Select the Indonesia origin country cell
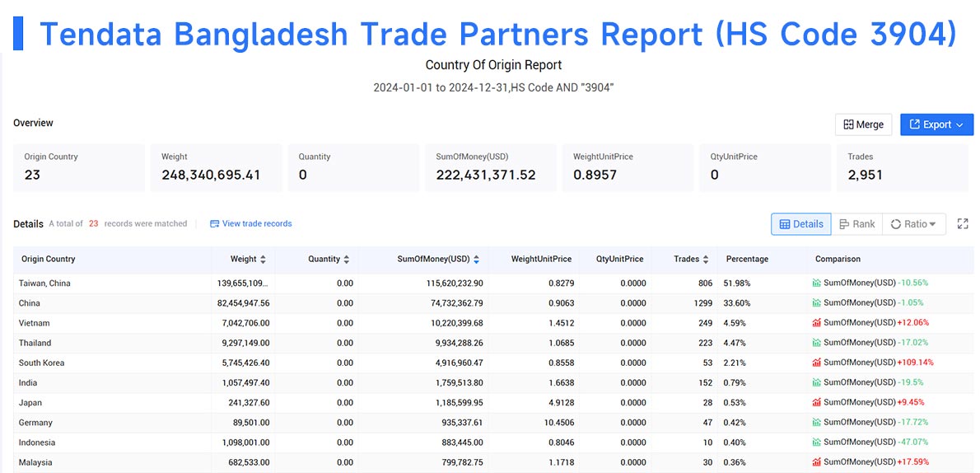The height and width of the screenshot is (473, 980). pos(37,443)
